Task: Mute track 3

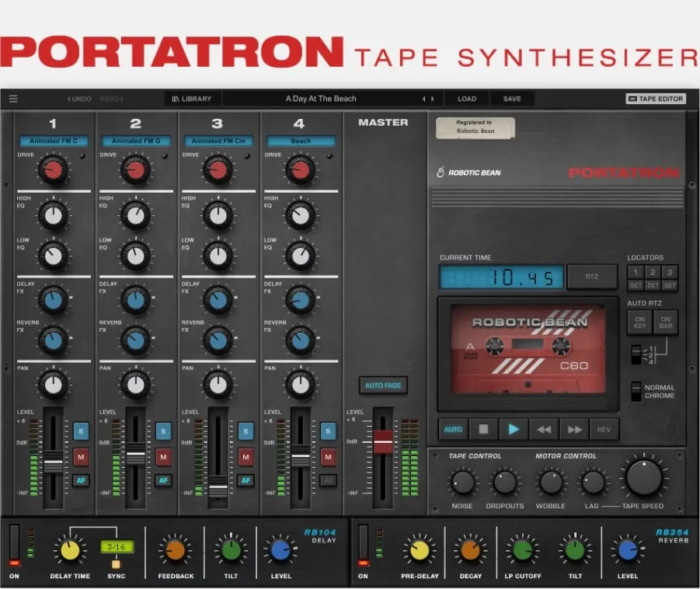Action: tap(246, 457)
